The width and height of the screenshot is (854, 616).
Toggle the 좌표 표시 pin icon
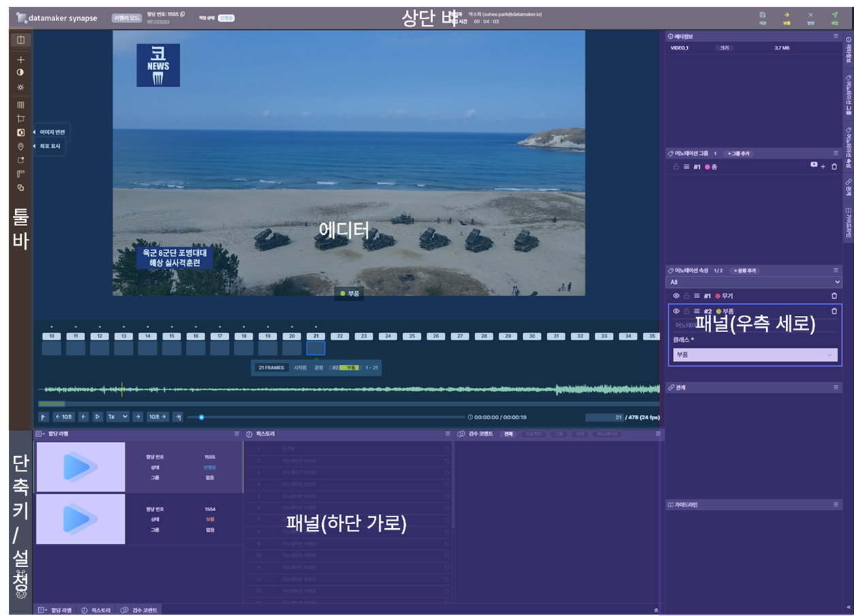[x=20, y=146]
